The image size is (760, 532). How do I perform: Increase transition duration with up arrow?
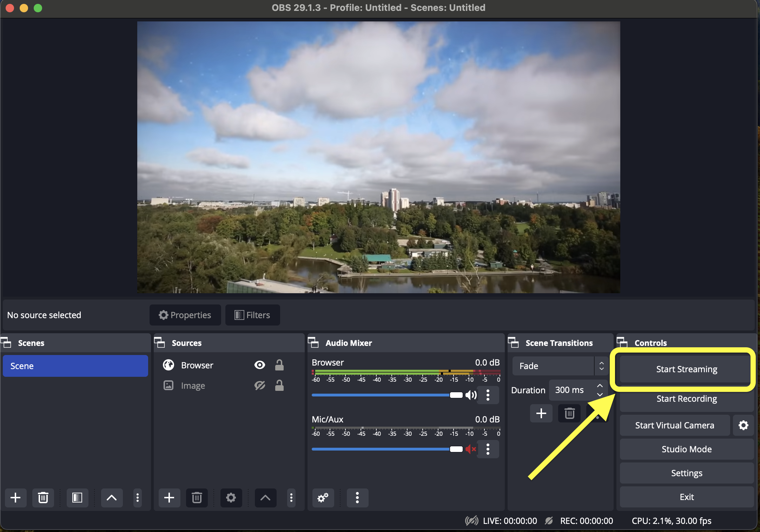point(600,386)
